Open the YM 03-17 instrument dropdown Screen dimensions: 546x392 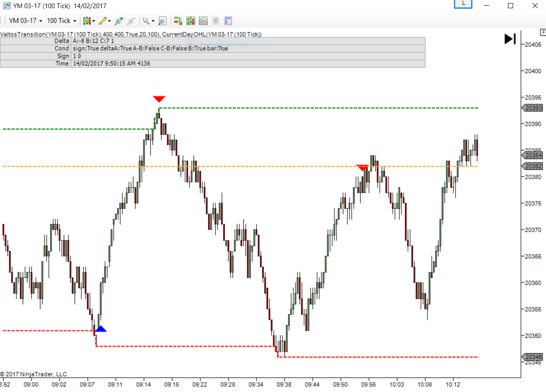coord(26,21)
